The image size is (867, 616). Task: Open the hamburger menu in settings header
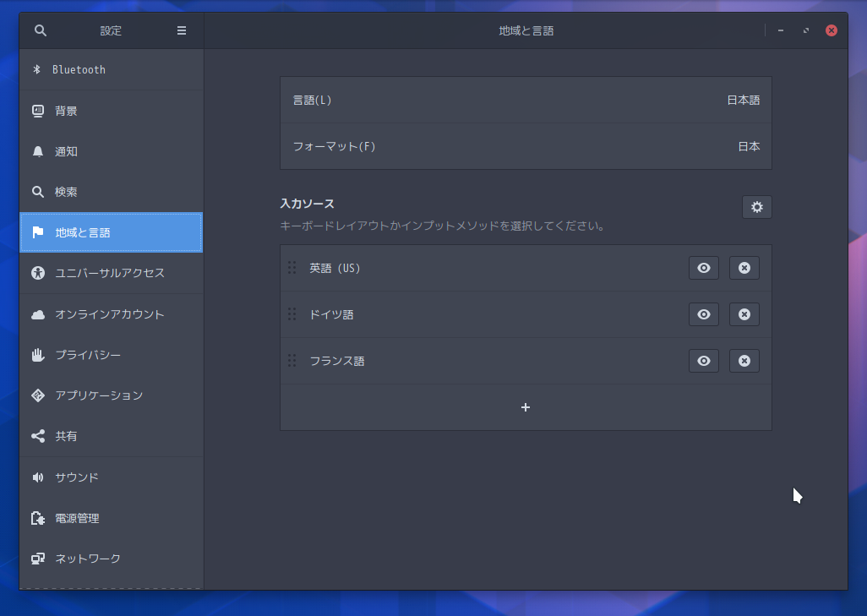click(181, 30)
